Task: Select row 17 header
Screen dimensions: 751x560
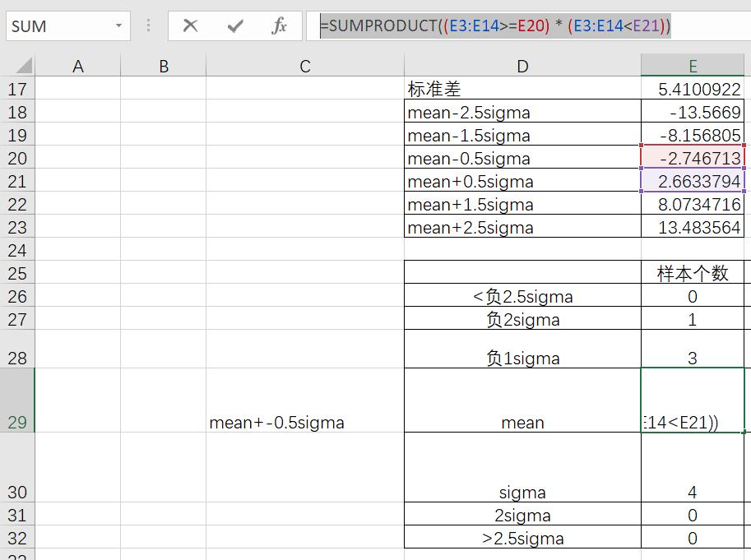Action: click(17, 89)
